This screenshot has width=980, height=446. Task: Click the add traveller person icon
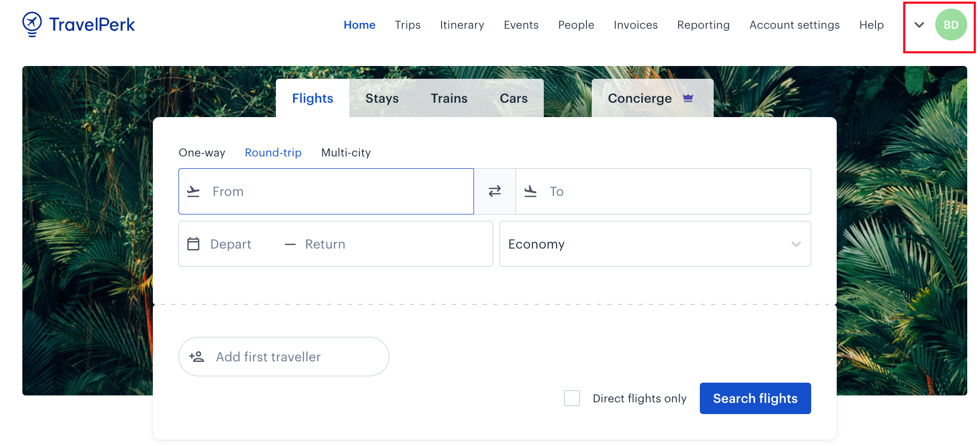pos(197,357)
